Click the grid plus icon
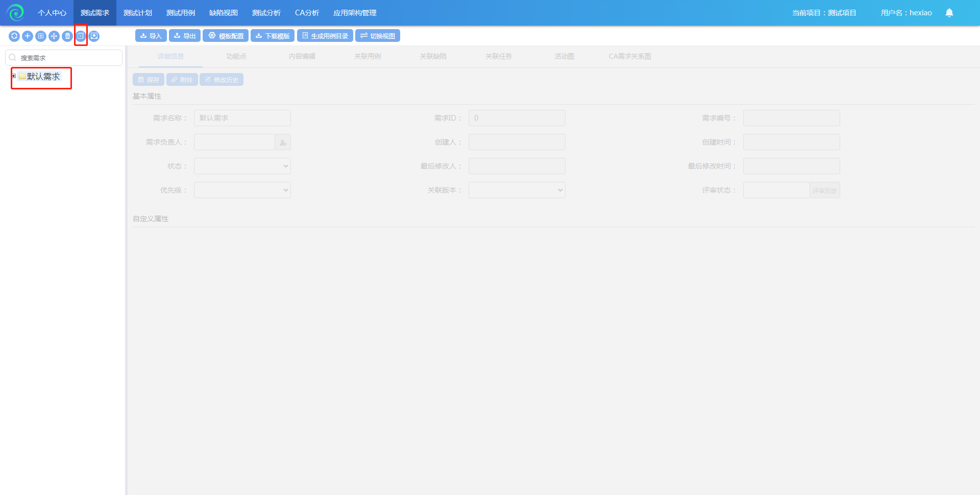 [41, 36]
